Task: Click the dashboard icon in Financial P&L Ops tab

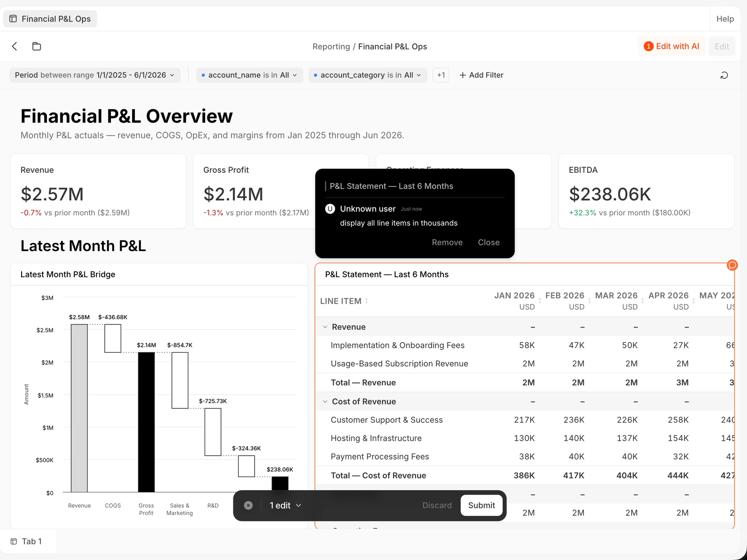Action: point(13,19)
